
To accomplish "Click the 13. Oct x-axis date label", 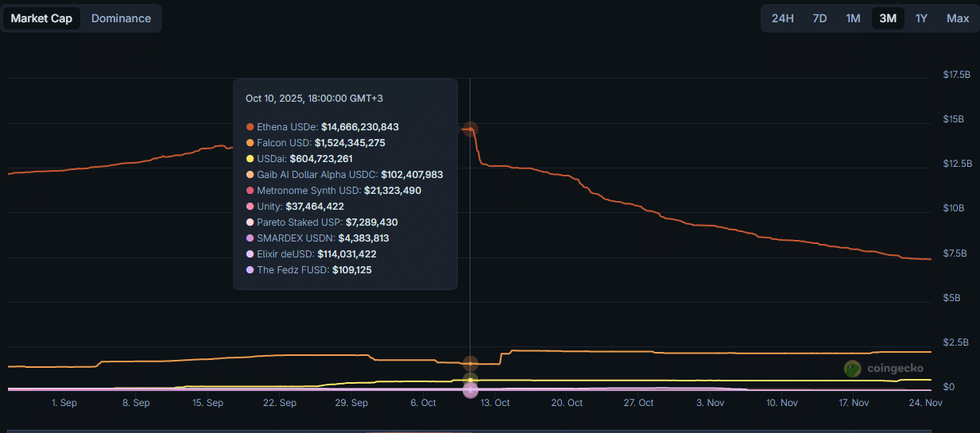I will (495, 403).
